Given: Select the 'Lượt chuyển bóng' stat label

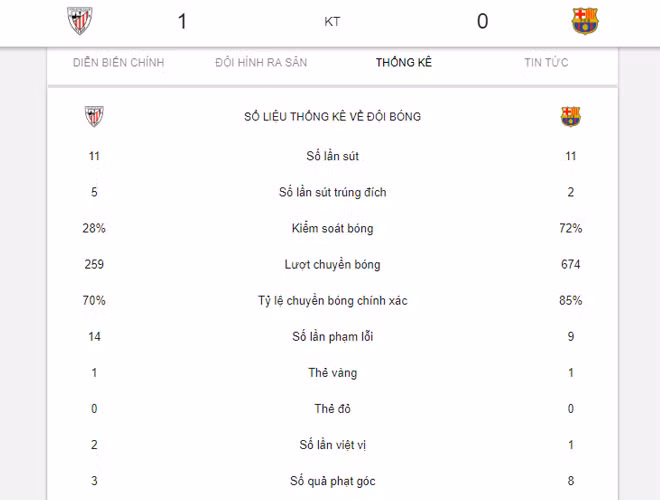Looking at the screenshot, I should click(x=333, y=265).
